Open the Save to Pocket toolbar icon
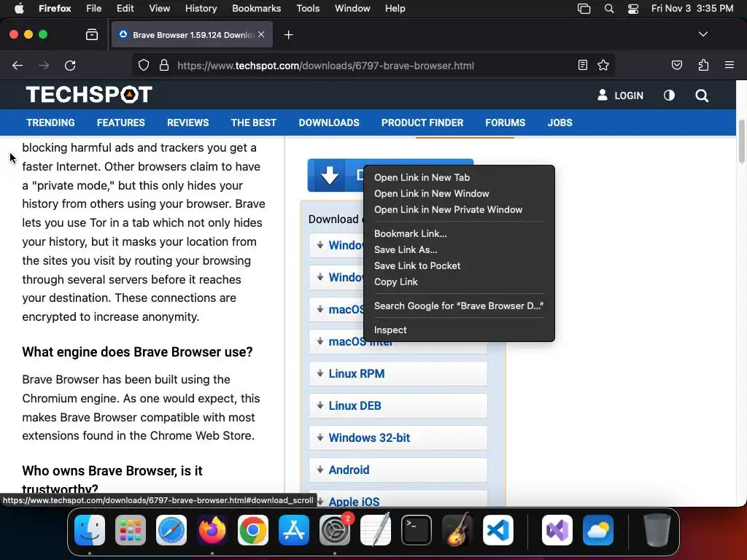747x560 pixels. 676,65
